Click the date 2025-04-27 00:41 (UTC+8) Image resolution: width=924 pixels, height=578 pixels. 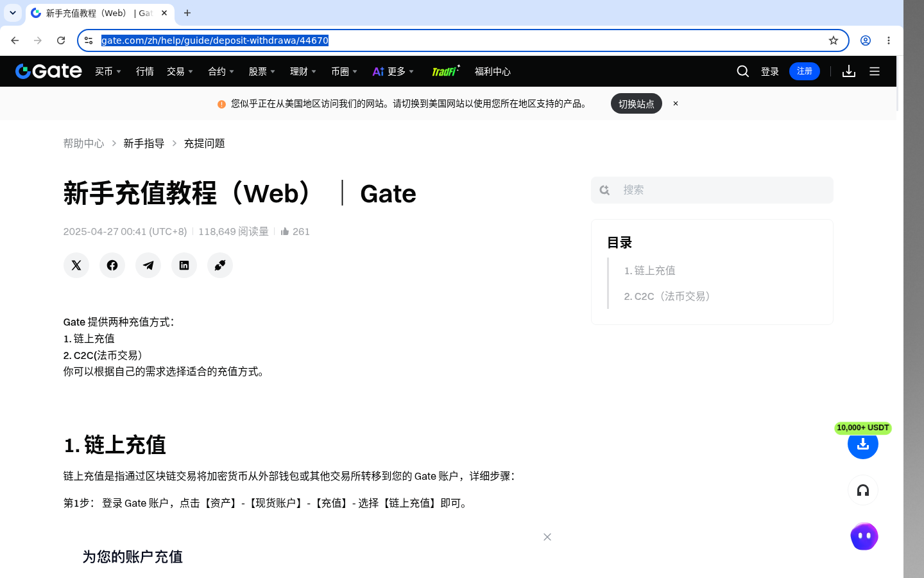[125, 231]
